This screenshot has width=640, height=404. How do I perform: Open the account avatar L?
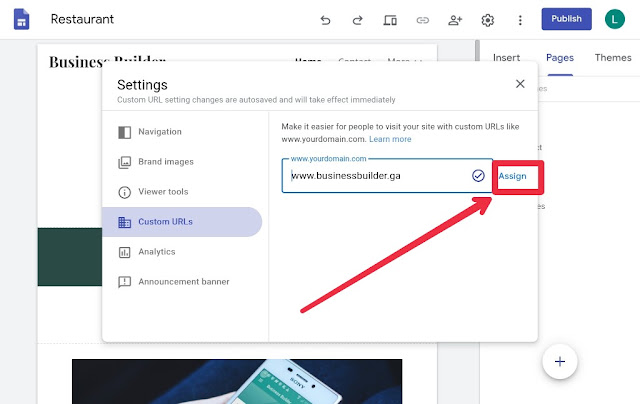coord(615,19)
